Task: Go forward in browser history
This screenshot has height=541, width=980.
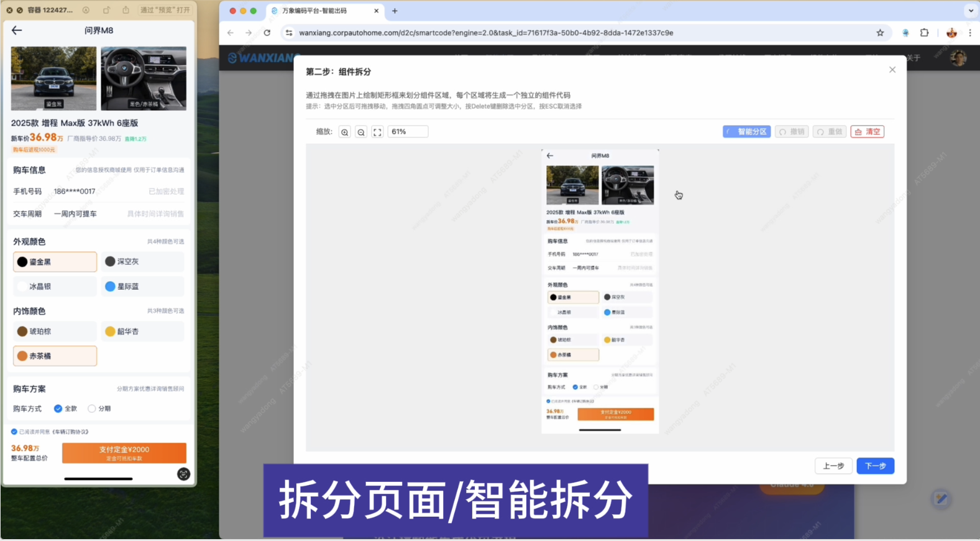Action: pos(249,33)
